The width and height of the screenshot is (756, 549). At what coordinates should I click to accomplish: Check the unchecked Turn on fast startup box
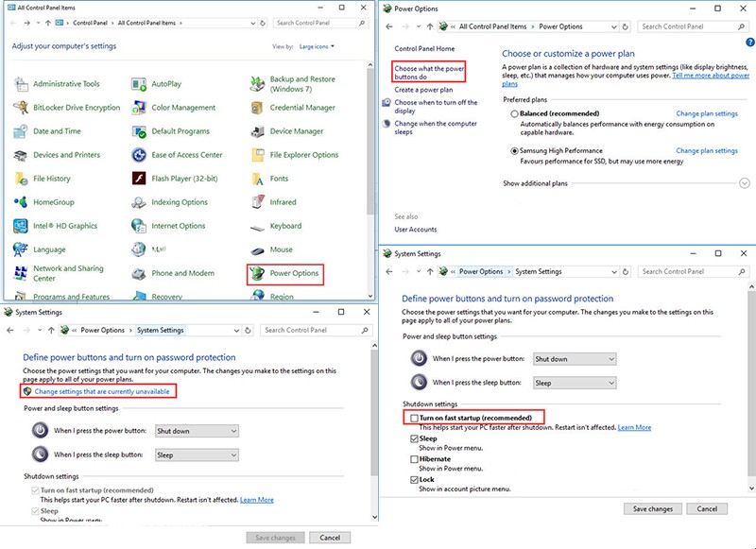(x=415, y=418)
